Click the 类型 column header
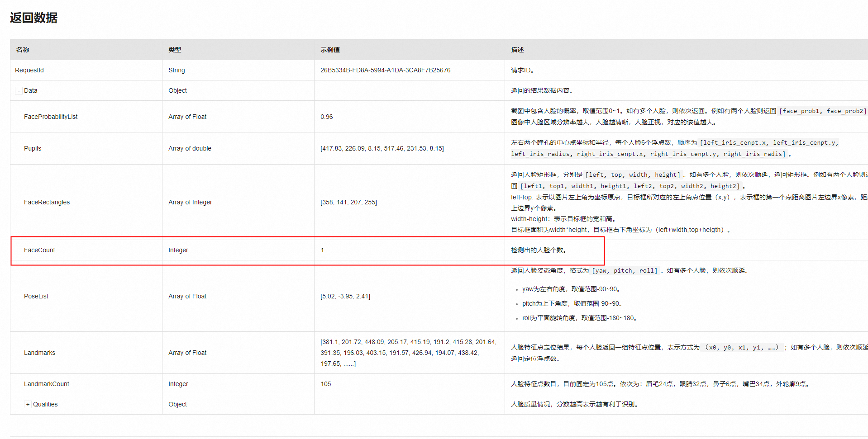 point(175,50)
